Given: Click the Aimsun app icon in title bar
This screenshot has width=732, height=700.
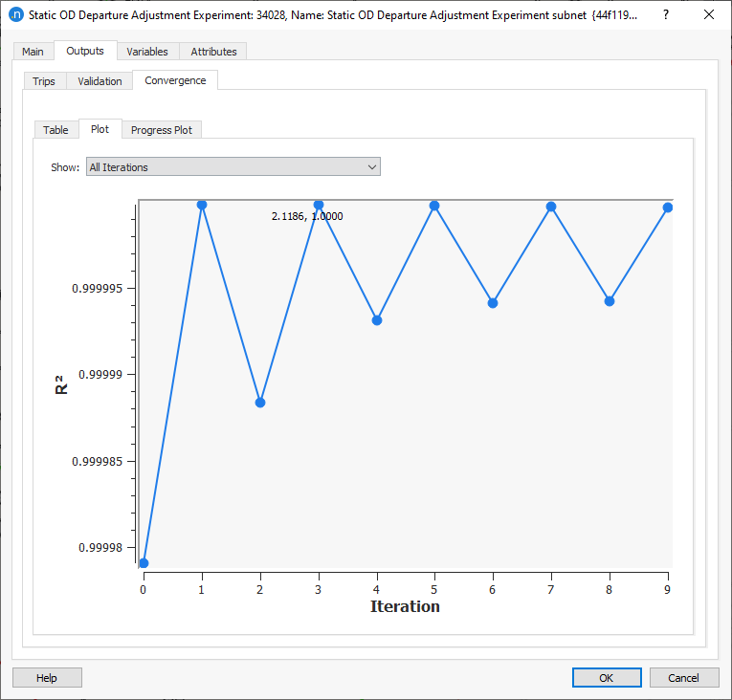Looking at the screenshot, I should click(x=14, y=14).
